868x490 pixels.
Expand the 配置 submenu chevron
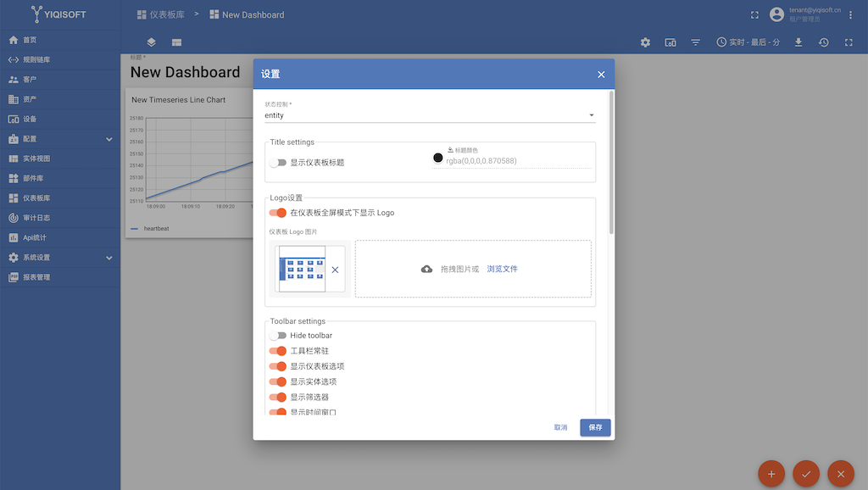tap(109, 139)
